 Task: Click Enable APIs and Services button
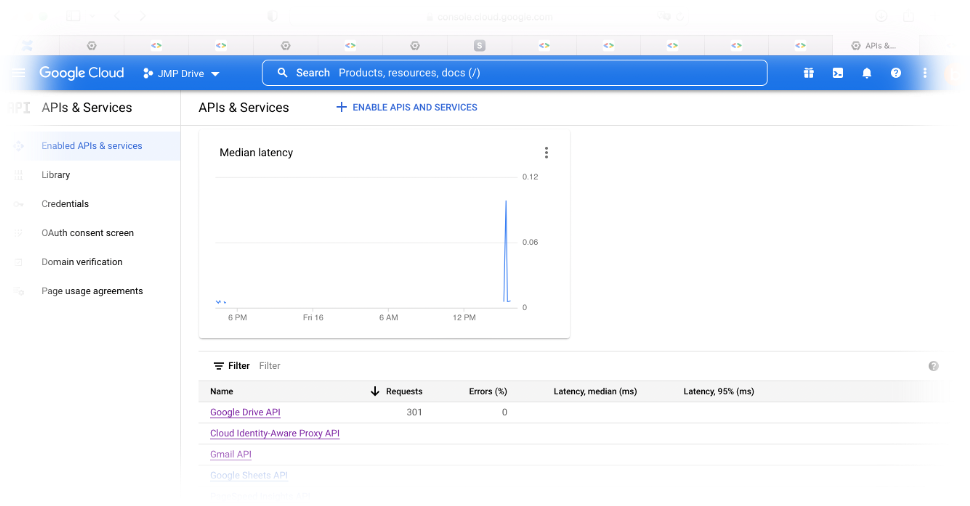406,107
